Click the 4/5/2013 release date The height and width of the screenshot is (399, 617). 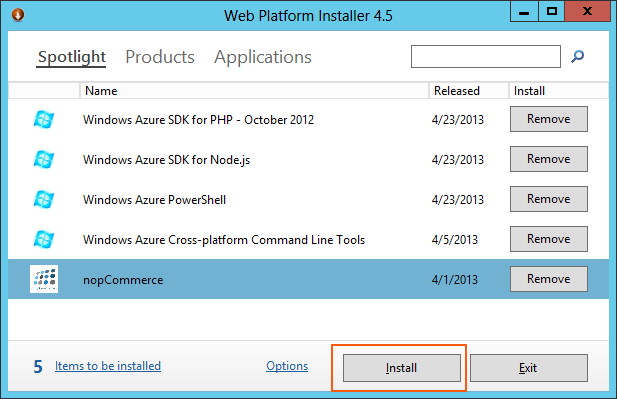[x=454, y=240]
